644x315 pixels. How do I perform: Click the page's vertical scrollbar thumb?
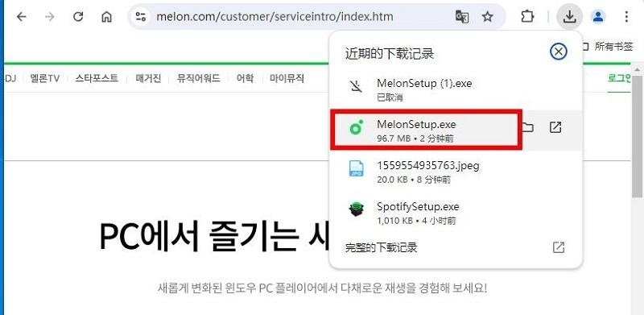(638, 136)
